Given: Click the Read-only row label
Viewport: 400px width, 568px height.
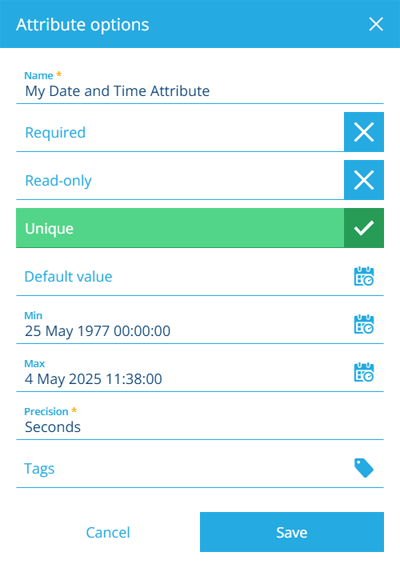Looking at the screenshot, I should click(x=58, y=181).
